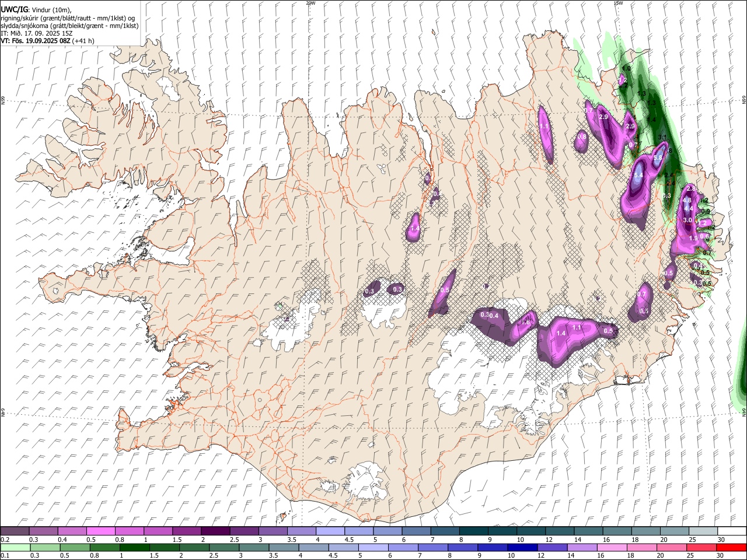
Task: Click bottom legend swatch between 1 and 1.5
Action: (x=134, y=547)
